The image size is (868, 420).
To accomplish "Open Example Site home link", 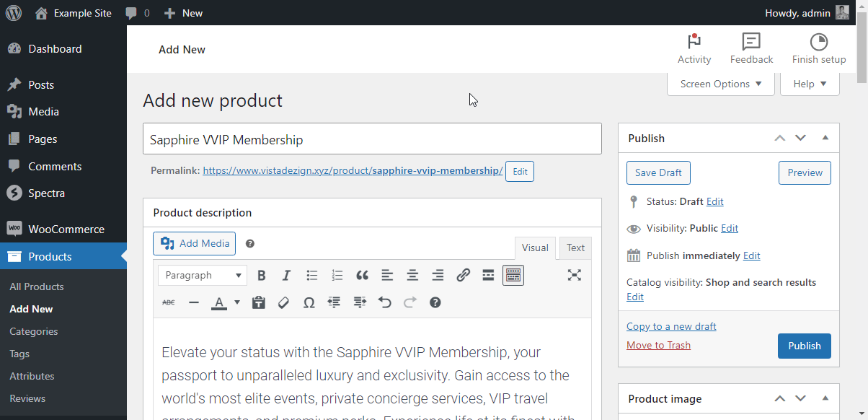I will point(73,13).
